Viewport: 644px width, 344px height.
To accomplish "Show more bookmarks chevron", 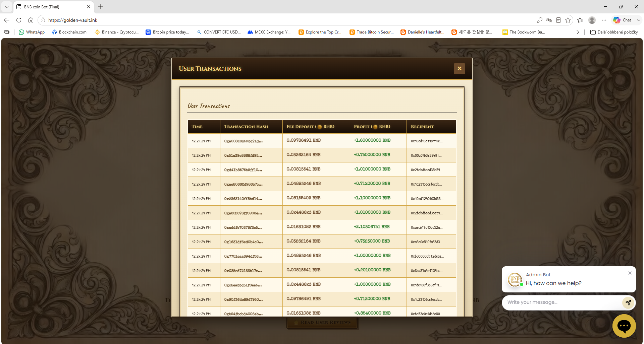I will [x=578, y=32].
